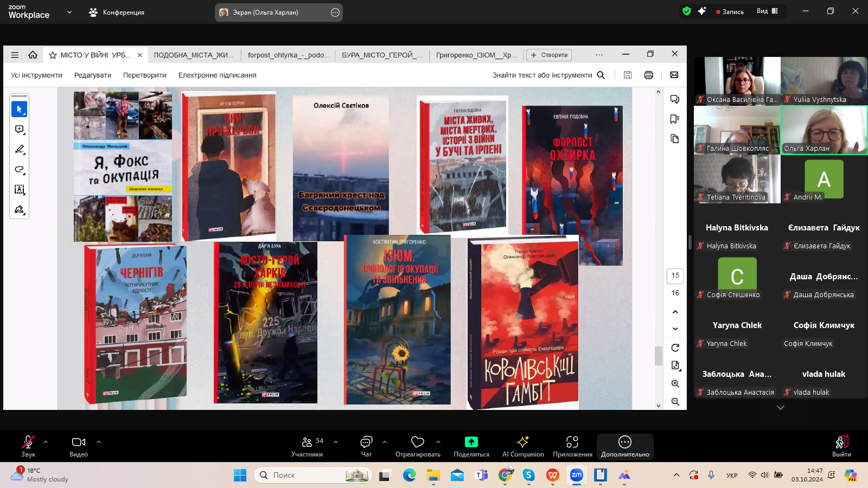Open the bookmarks panel icon on right
868x488 pixels.
click(x=674, y=119)
